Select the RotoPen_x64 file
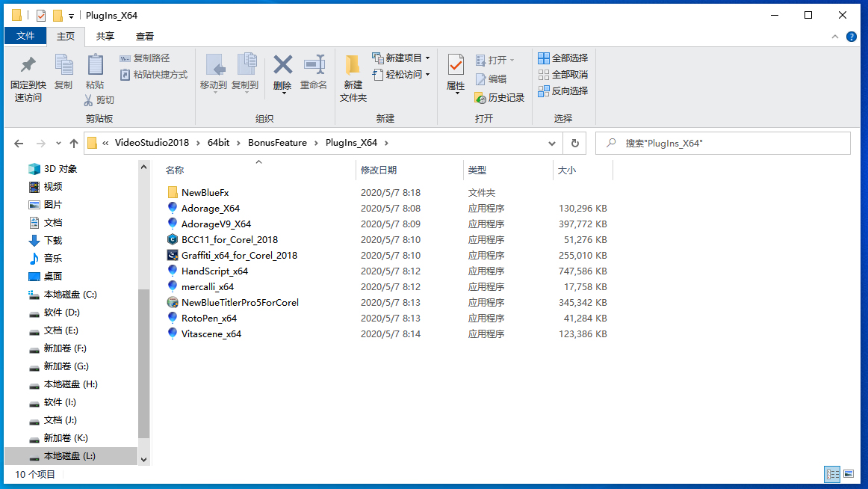 pos(208,319)
